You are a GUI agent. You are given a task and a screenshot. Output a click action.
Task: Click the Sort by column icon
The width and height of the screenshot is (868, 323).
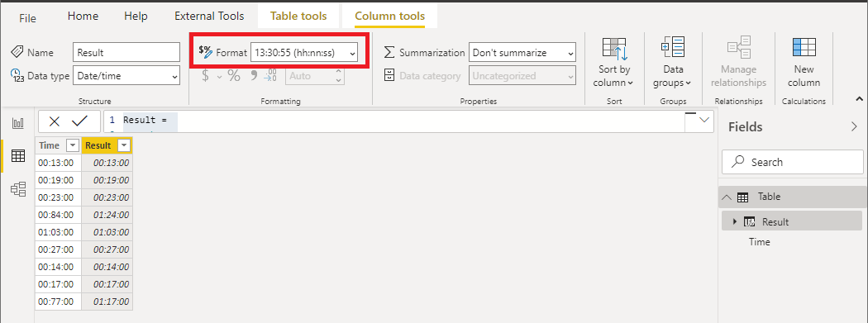614,50
